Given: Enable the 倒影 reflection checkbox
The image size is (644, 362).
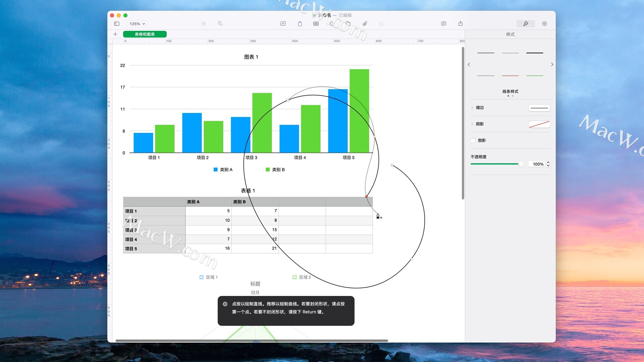Looking at the screenshot, I should [x=473, y=140].
